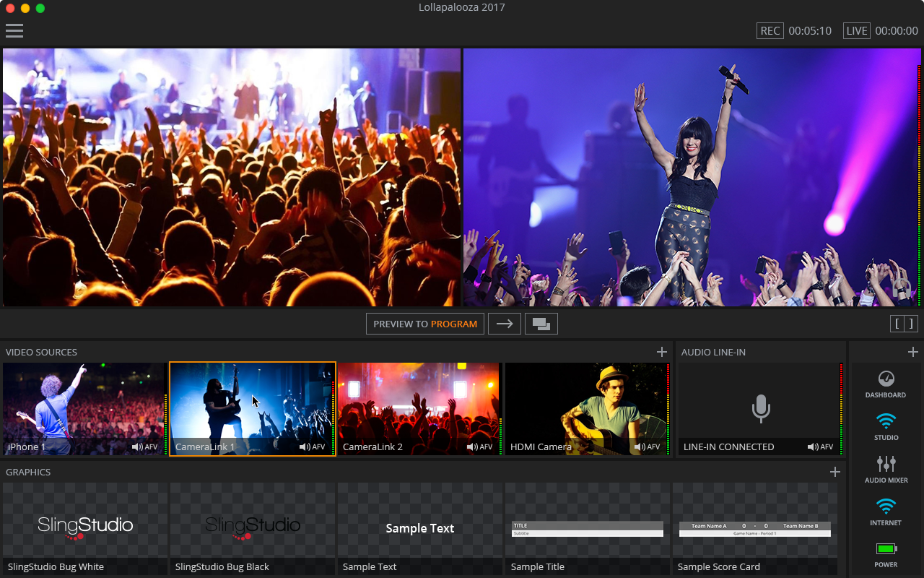924x578 pixels.
Task: Open the Studio Wi-Fi status
Action: [886, 427]
